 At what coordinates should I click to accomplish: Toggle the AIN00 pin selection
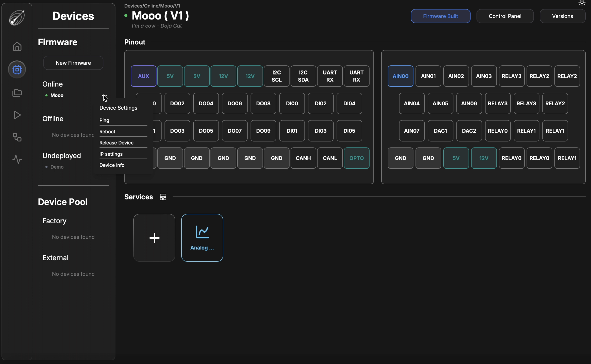click(400, 76)
